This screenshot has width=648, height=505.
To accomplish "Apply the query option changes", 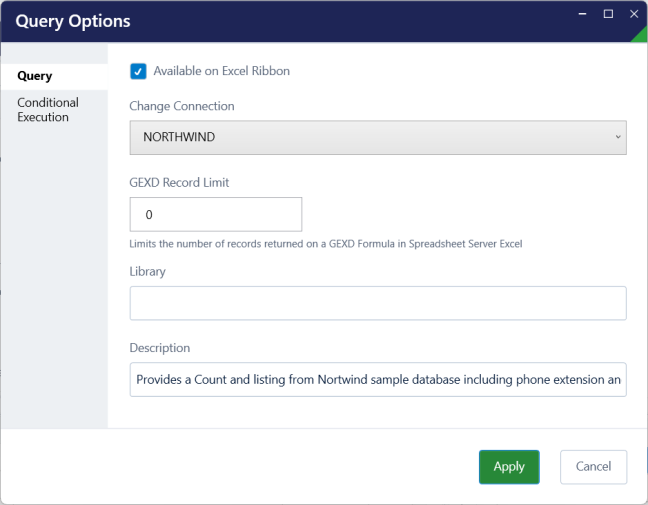I will coord(509,467).
